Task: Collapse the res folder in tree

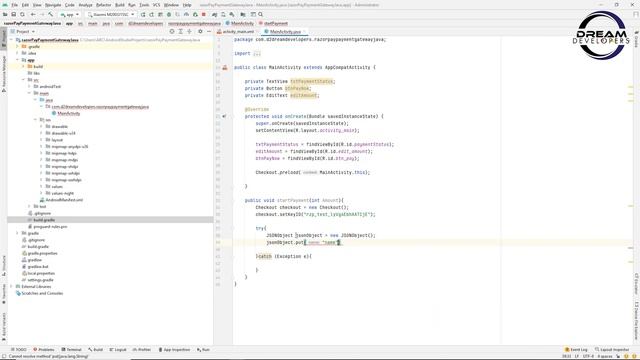Action: [x=36, y=120]
